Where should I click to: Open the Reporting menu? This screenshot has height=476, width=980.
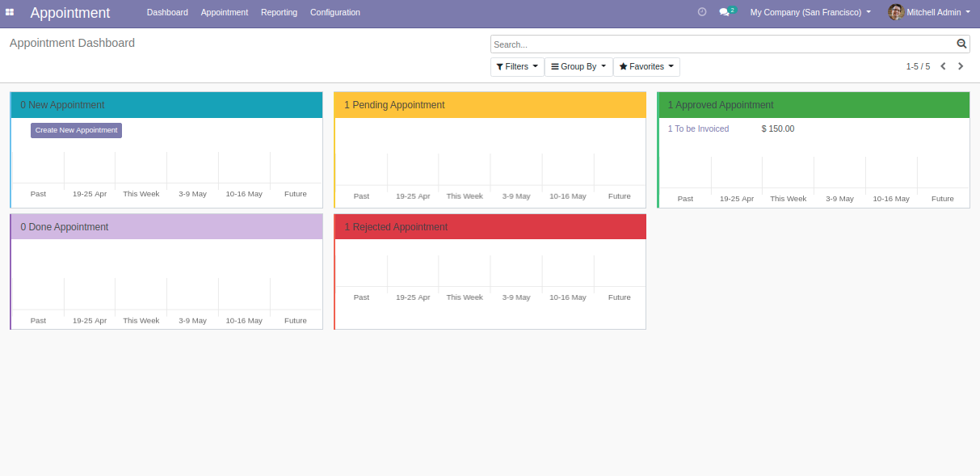[x=279, y=12]
